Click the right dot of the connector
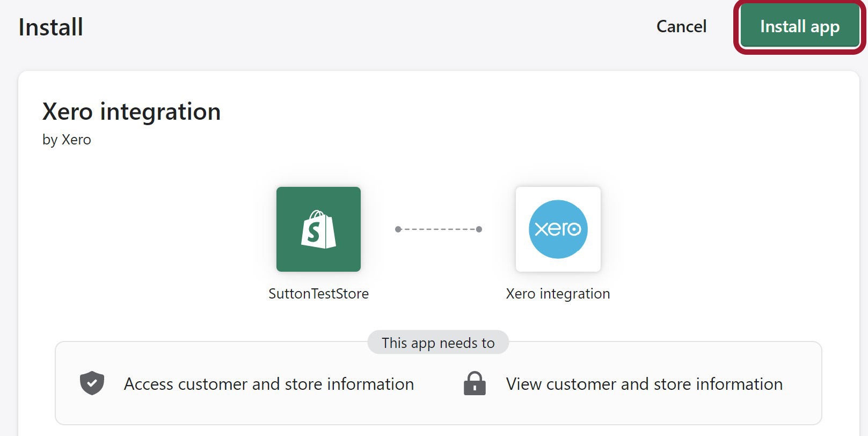This screenshot has width=868, height=436. (x=479, y=229)
